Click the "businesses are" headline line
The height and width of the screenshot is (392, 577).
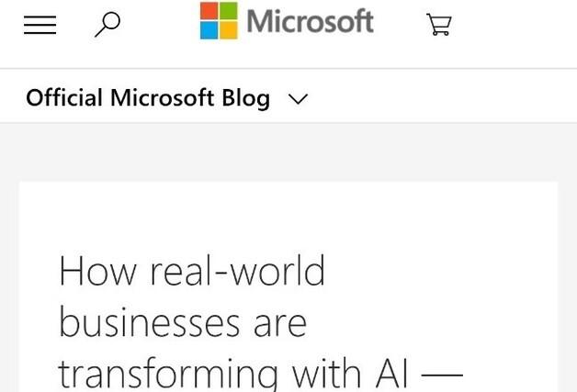click(x=182, y=323)
